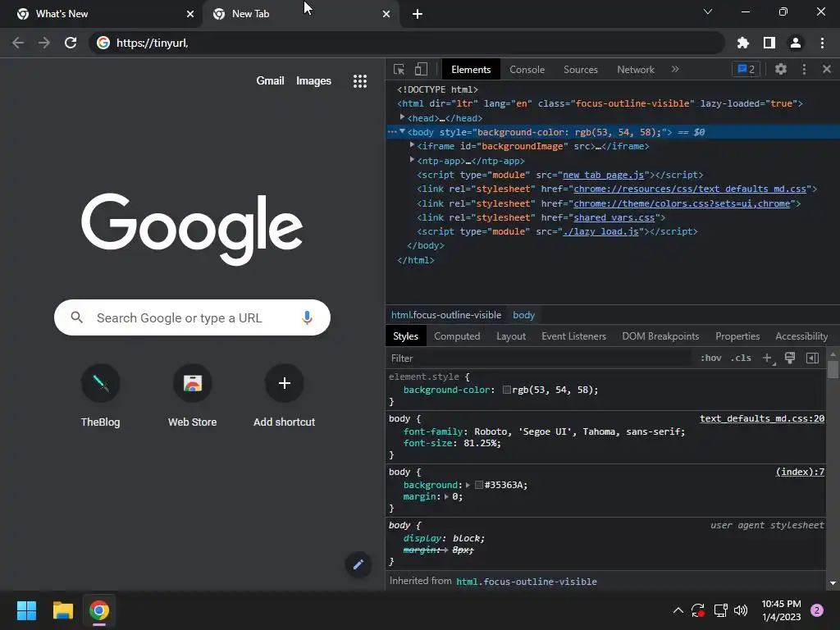Open the Event Listeners tab
Image resolution: width=840 pixels, height=630 pixels.
click(573, 336)
